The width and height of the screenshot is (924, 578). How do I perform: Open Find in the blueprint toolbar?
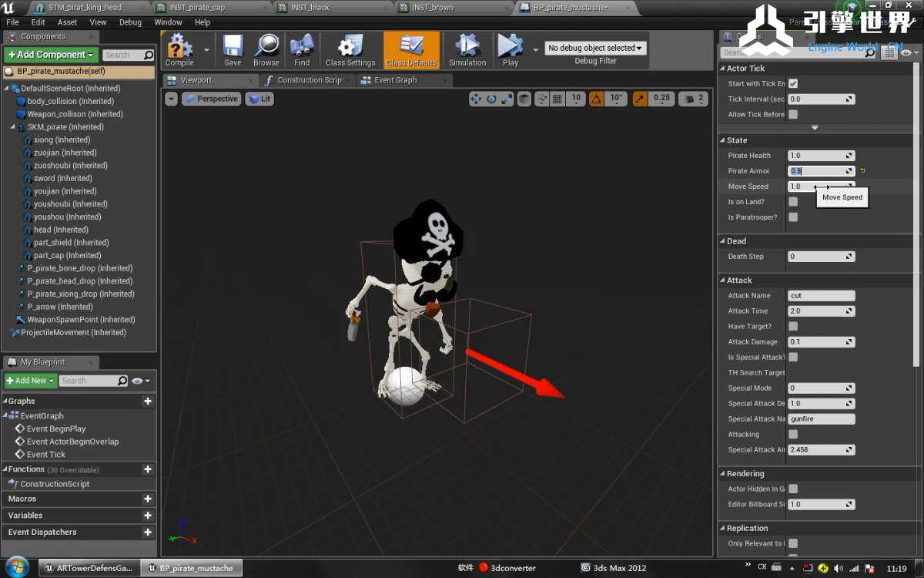tap(302, 50)
